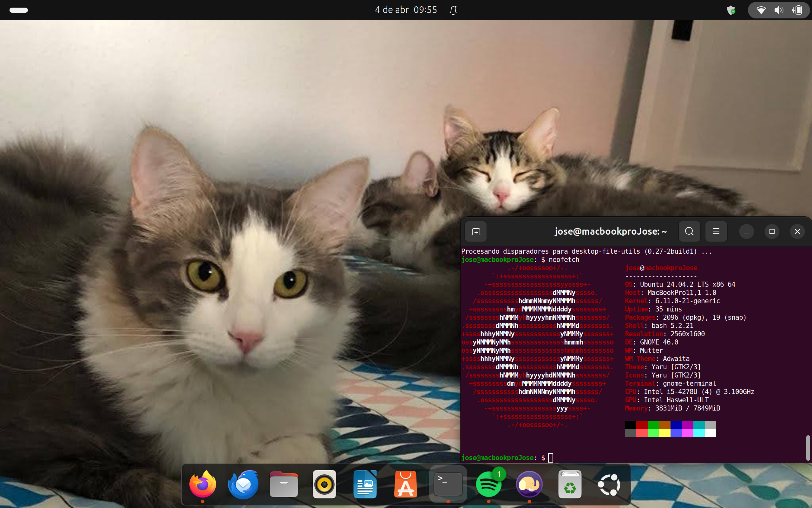
Task: Click the Procesando disparadores line
Action: coord(586,251)
